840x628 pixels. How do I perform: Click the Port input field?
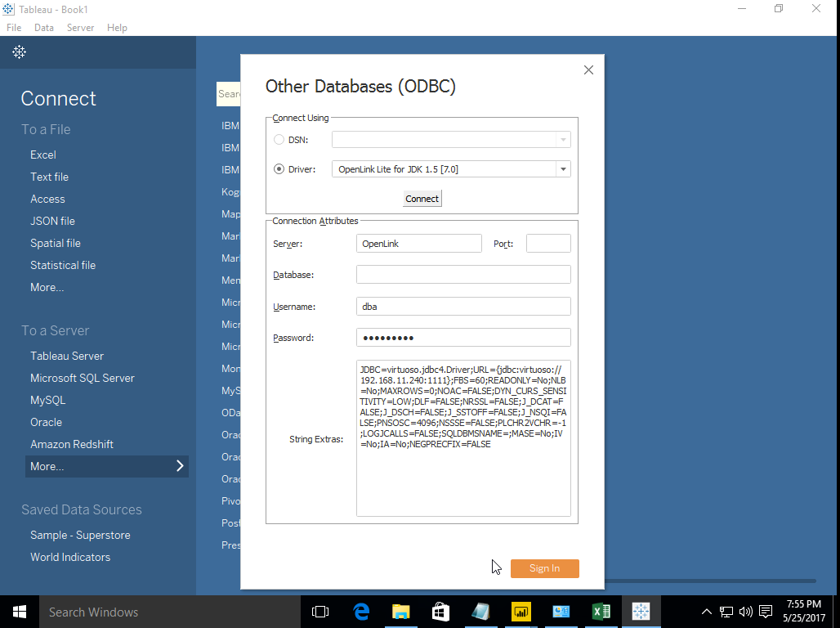tap(548, 244)
